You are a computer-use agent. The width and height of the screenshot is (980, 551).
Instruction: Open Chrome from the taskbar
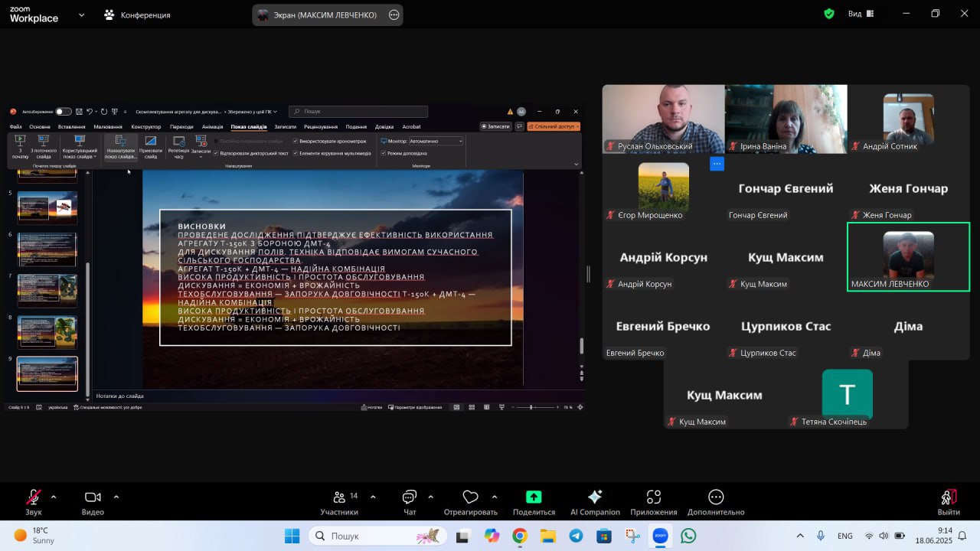pyautogui.click(x=520, y=536)
